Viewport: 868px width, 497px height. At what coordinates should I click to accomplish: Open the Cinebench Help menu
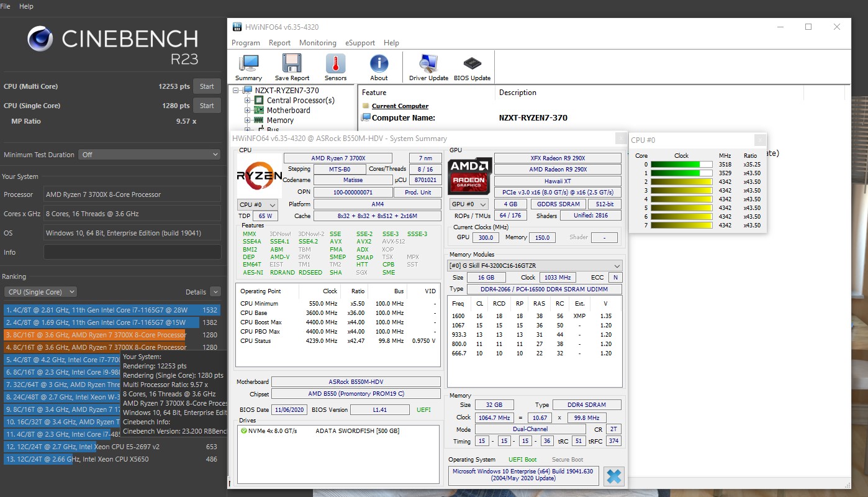pyautogui.click(x=27, y=6)
